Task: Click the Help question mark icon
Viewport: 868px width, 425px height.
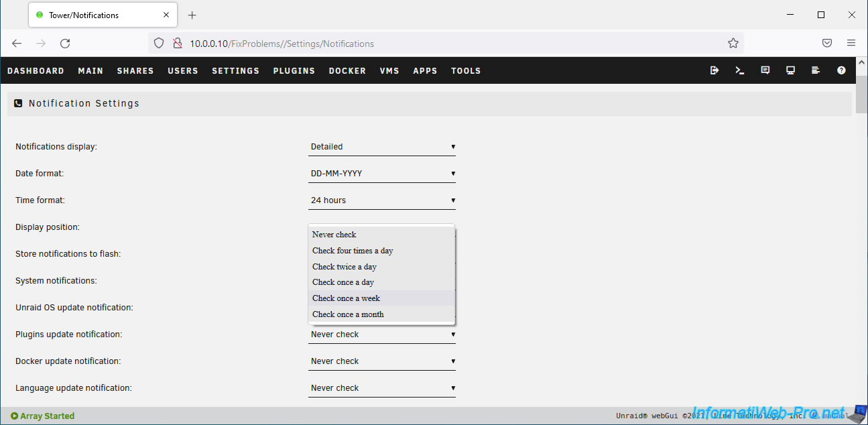Action: click(841, 70)
